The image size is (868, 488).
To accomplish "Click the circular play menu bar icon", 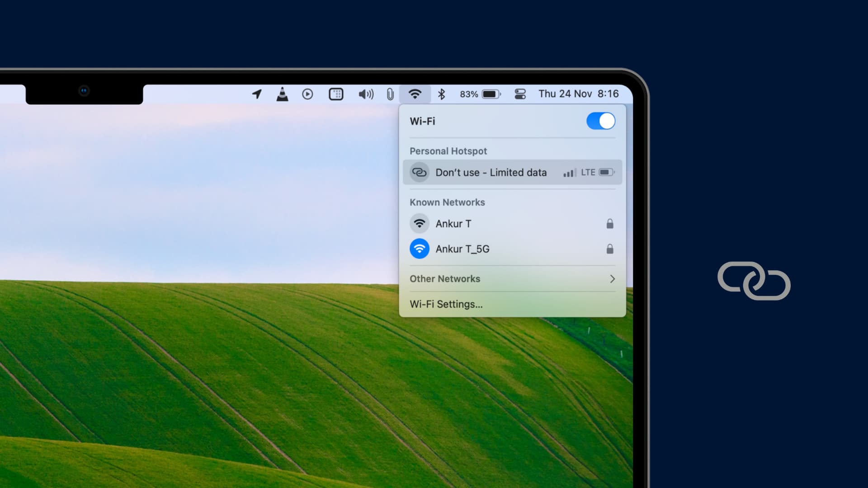I will [307, 94].
